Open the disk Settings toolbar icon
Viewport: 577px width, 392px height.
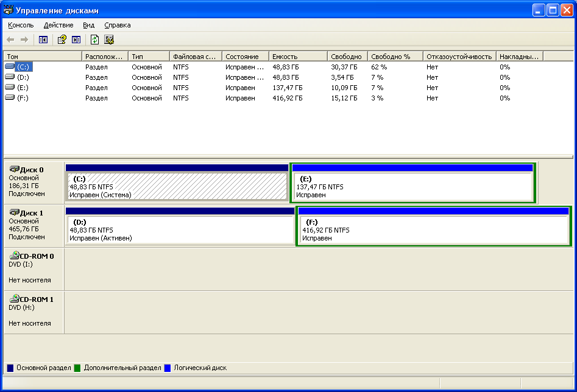coord(109,40)
